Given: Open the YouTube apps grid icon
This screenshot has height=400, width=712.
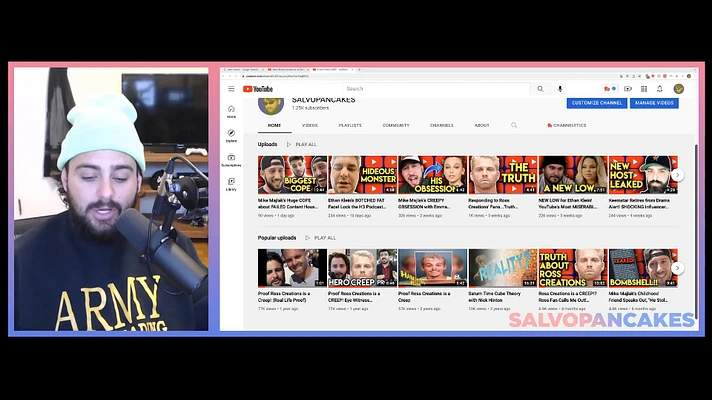Looking at the screenshot, I should (643, 89).
